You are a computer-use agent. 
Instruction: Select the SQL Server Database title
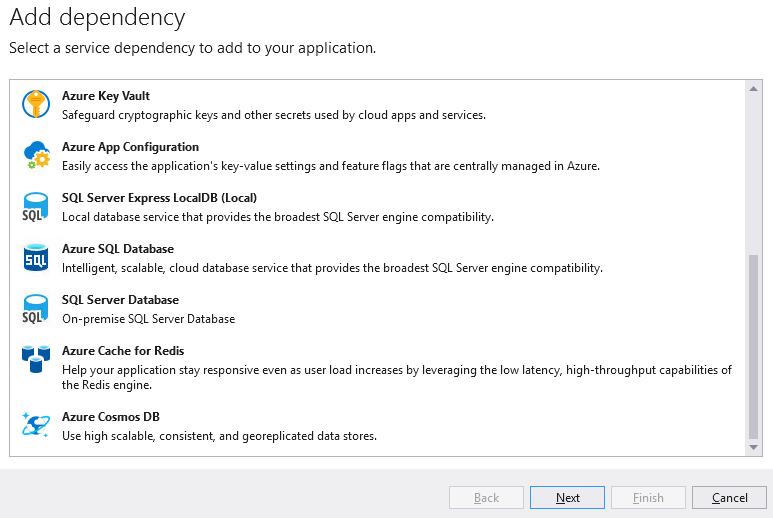click(x=120, y=300)
